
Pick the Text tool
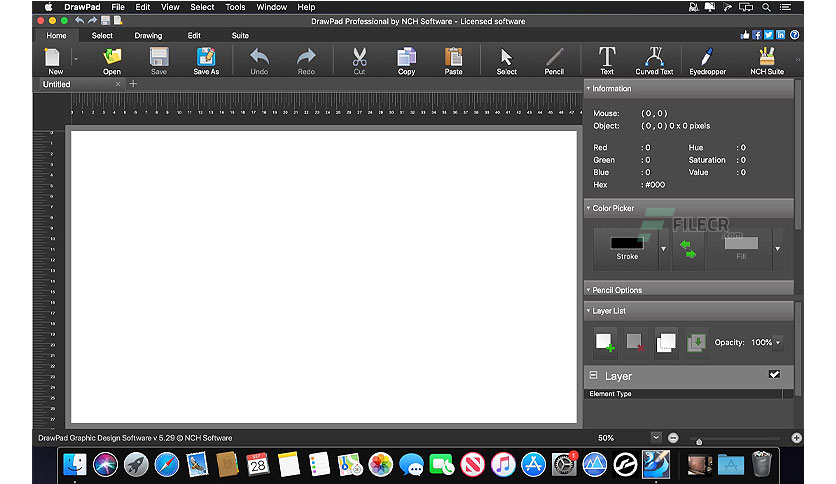pos(607,61)
